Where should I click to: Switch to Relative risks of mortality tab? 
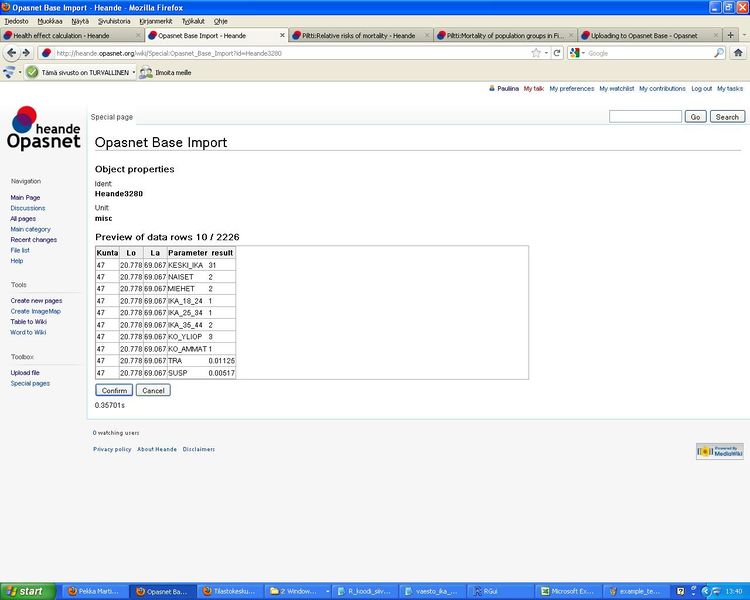(x=361, y=35)
